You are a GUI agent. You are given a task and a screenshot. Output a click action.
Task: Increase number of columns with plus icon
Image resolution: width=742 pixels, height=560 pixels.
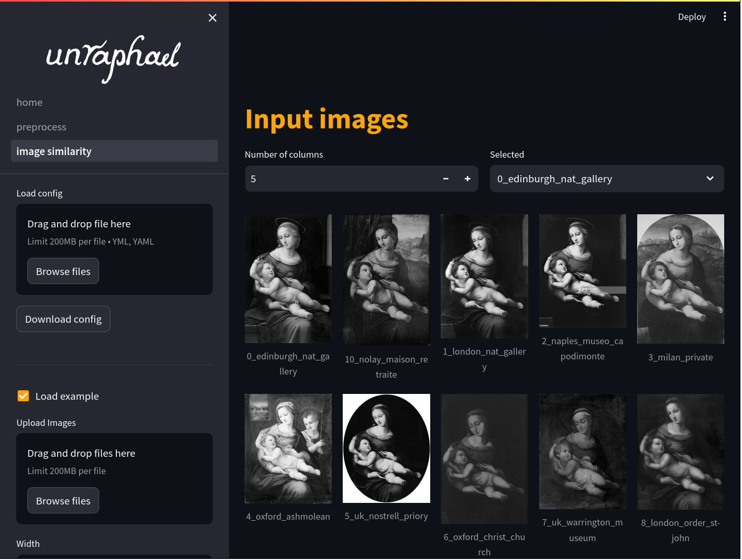coord(468,179)
